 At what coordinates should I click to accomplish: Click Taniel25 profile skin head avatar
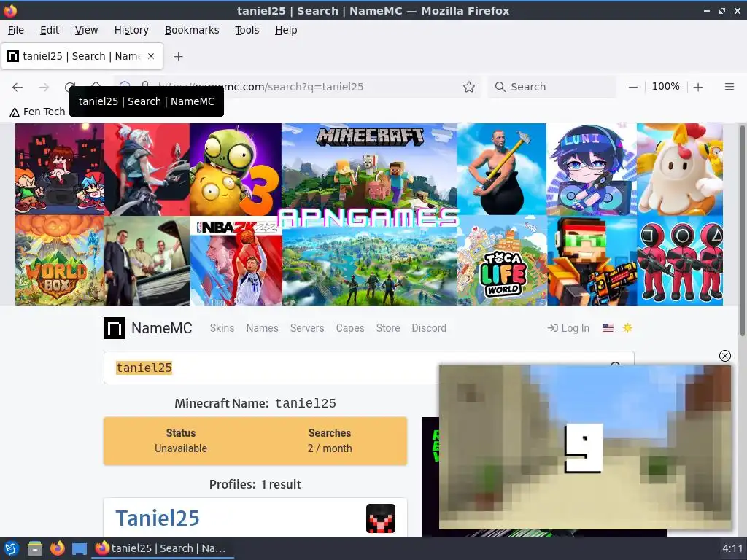pyautogui.click(x=381, y=518)
